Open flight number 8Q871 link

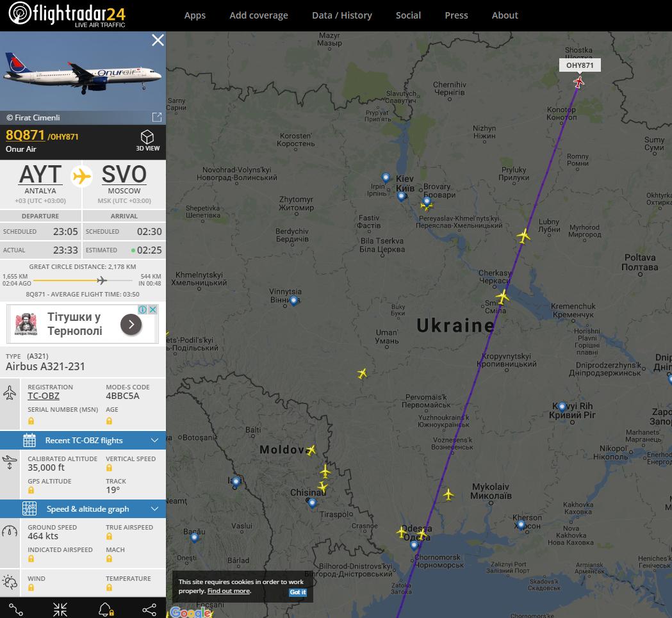[x=25, y=135]
